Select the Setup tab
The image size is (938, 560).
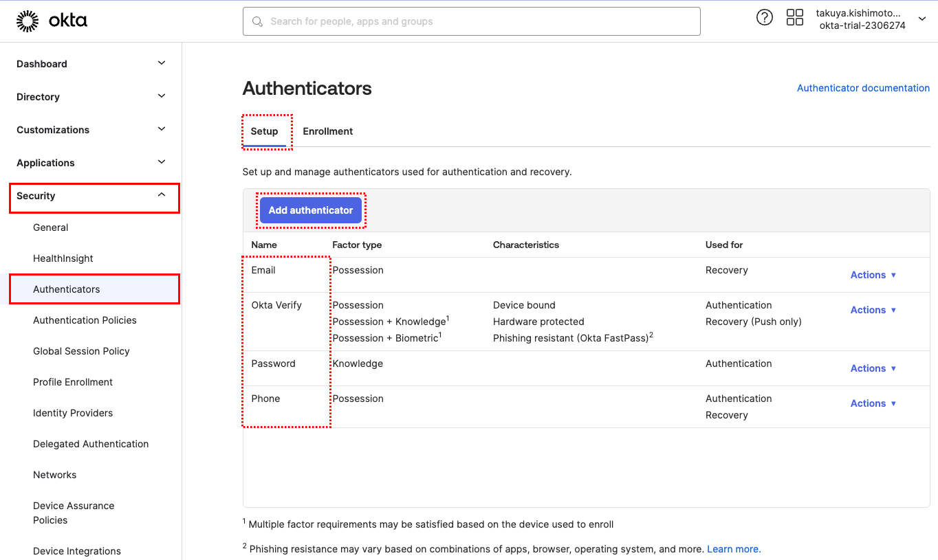click(264, 131)
